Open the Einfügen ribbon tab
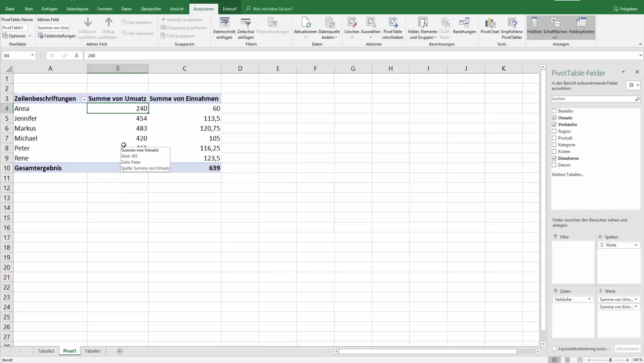This screenshot has width=644, height=363. tap(50, 9)
